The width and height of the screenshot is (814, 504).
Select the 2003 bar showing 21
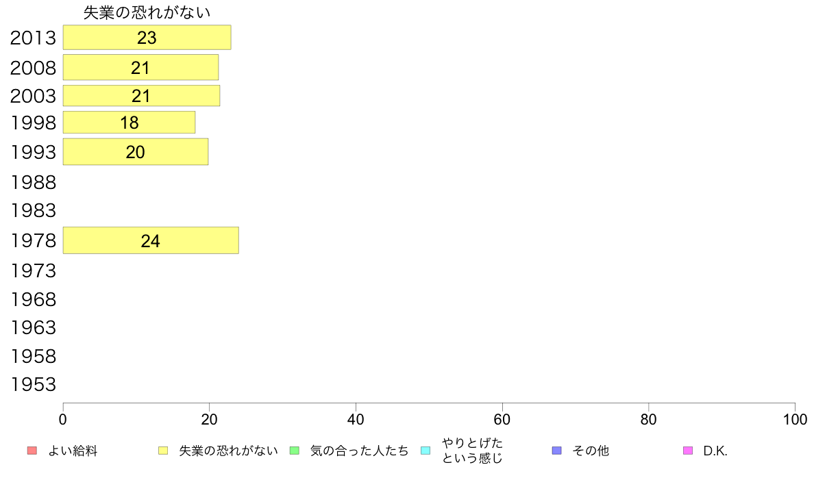141,95
